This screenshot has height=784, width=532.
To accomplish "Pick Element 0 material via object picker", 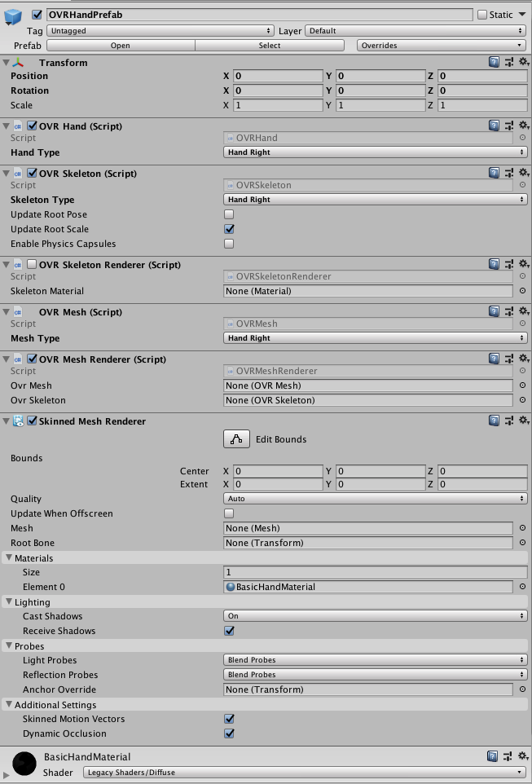I will coord(522,587).
